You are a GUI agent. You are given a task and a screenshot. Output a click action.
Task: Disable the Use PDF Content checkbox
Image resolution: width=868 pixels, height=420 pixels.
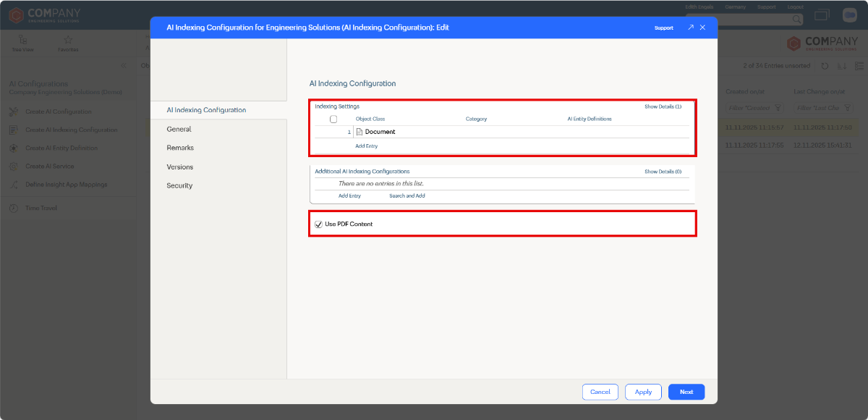point(318,224)
